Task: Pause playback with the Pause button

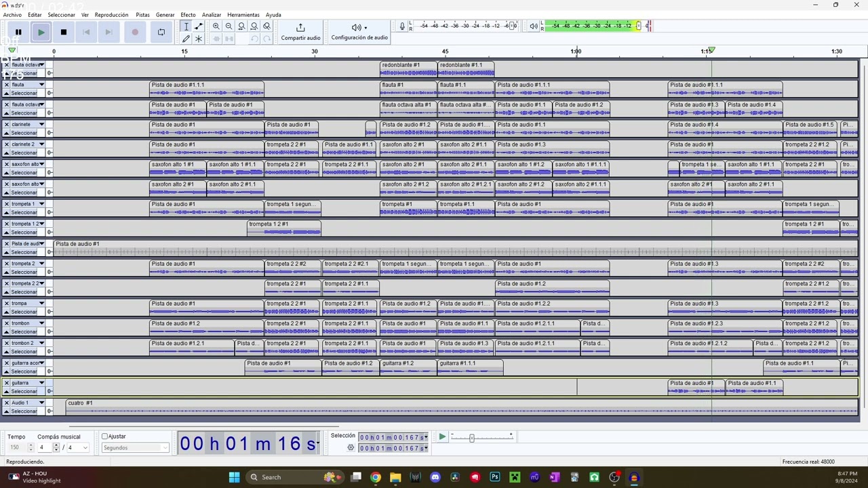Action: [x=18, y=32]
